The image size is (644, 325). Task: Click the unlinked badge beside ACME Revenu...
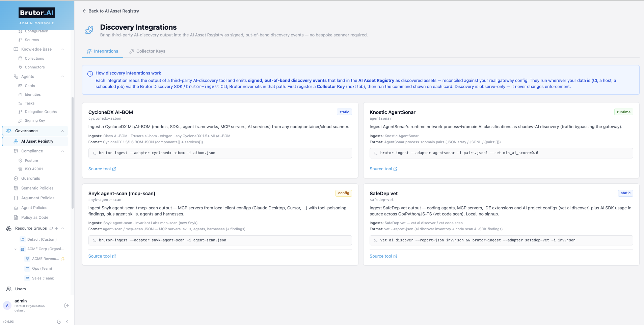tap(62, 259)
